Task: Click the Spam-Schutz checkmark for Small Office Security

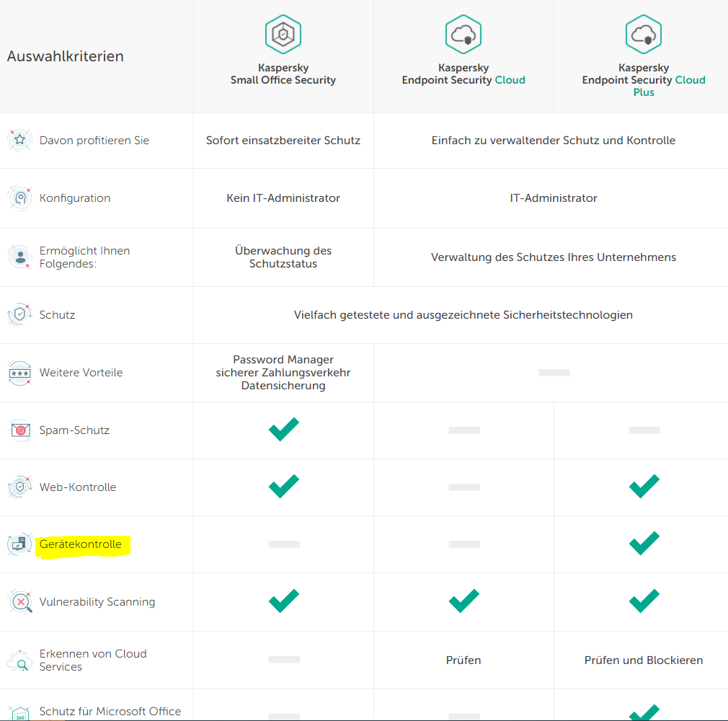Action: coord(283,430)
